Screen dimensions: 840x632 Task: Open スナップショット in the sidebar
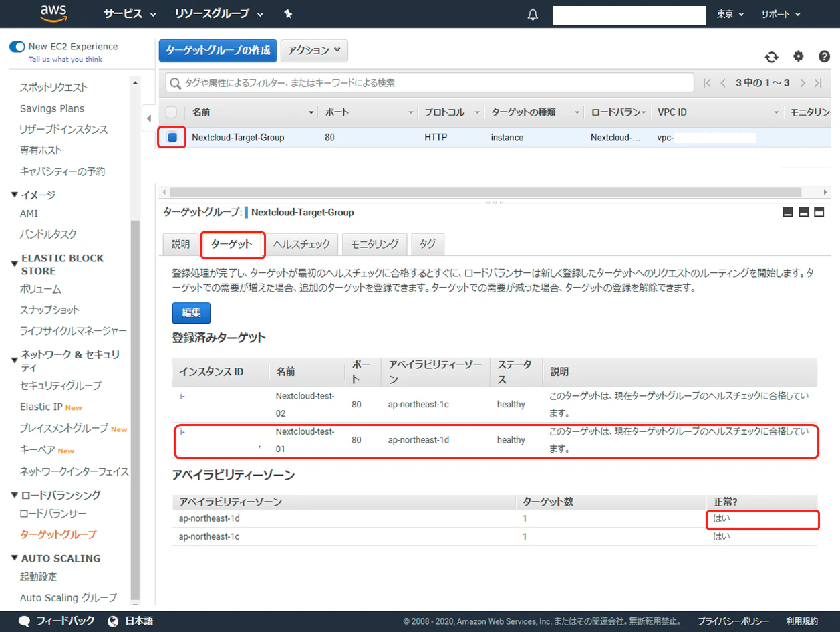tap(50, 310)
